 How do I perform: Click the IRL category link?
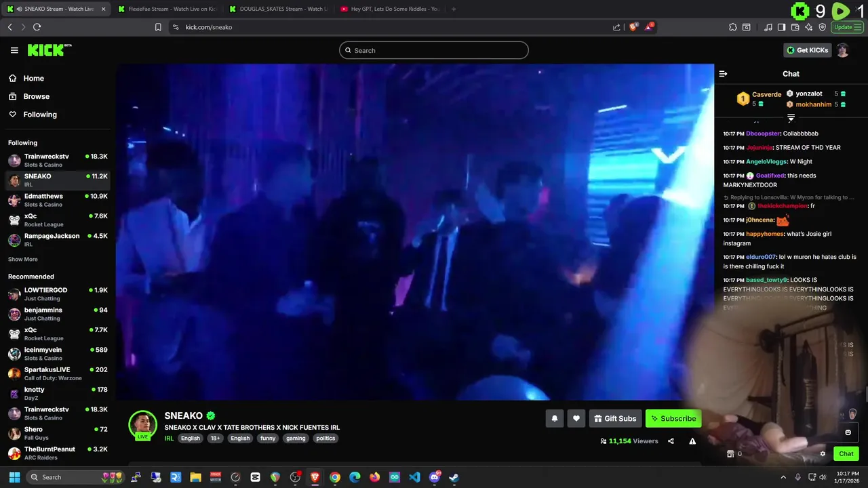pyautogui.click(x=169, y=439)
